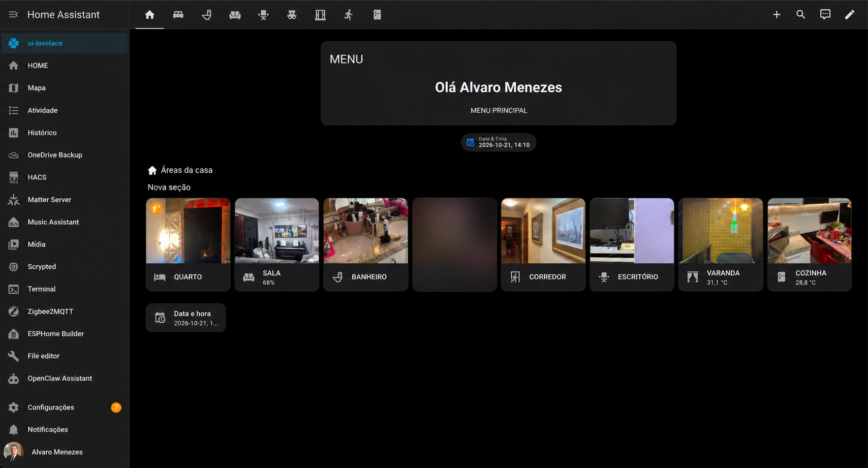
Task: Switch to the office chair icon tab
Action: point(263,15)
